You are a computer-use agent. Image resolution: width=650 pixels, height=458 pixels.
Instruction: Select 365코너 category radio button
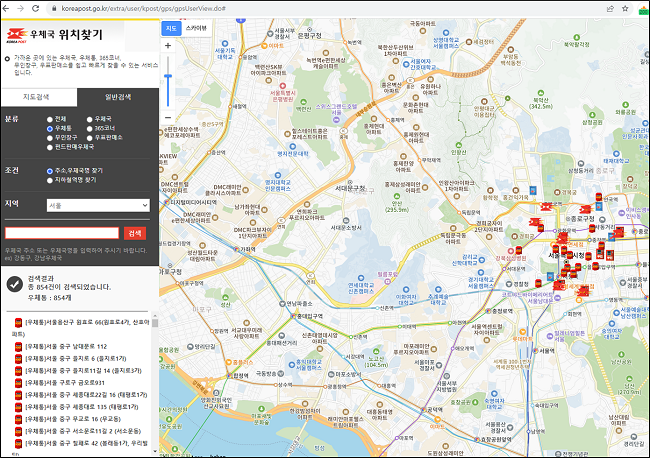89,129
